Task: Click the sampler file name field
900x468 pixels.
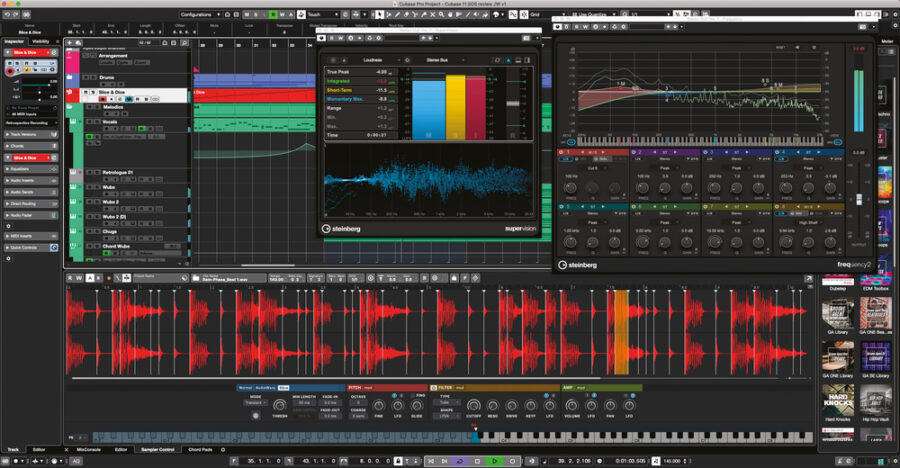Action: coord(231,279)
